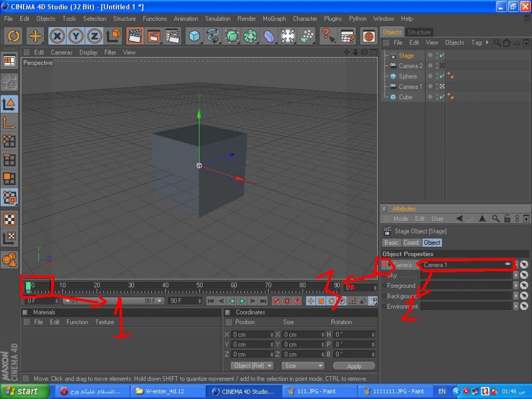532x399 pixels.
Task: Select the Move tool in top toolbar
Action: tap(35, 36)
